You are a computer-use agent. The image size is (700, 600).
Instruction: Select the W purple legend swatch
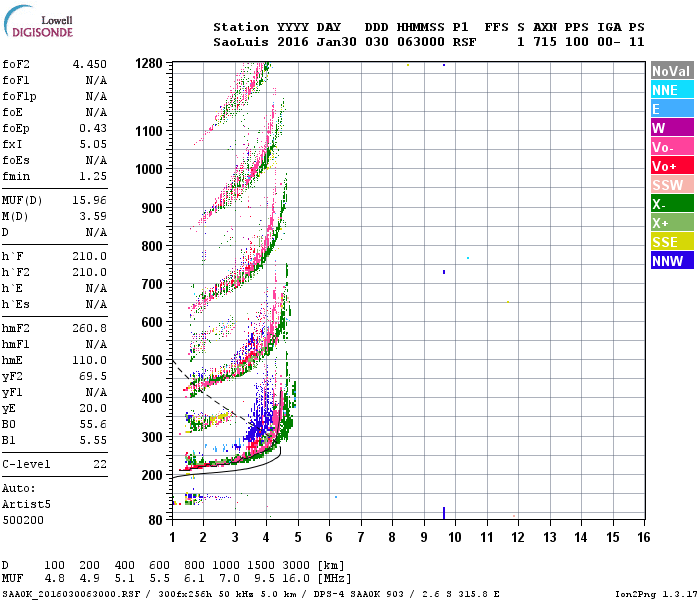672,128
